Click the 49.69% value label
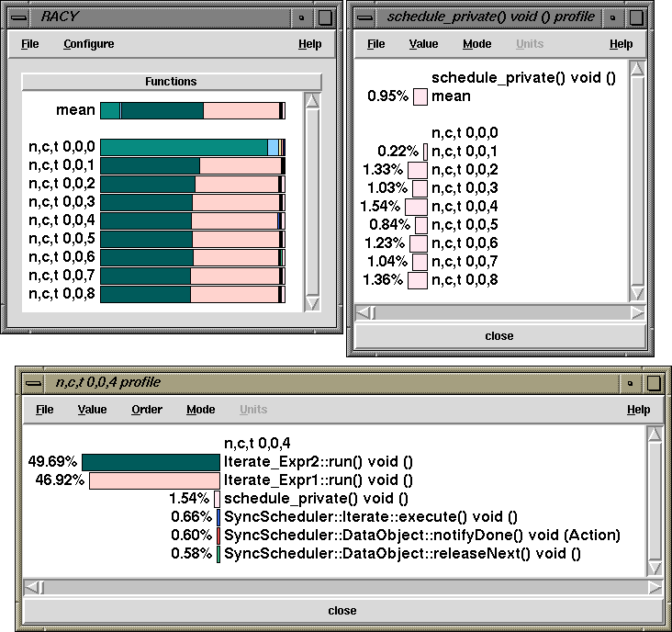672x632 pixels. [x=52, y=462]
